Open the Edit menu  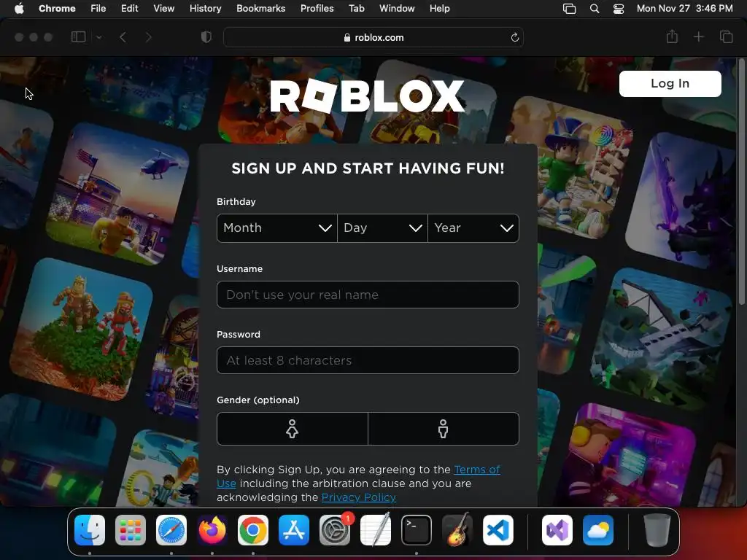coord(130,8)
